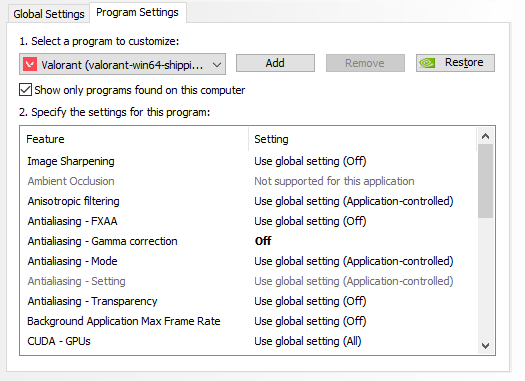Screen dimensions: 525x381
Task: Click the Add program button
Action: [275, 63]
